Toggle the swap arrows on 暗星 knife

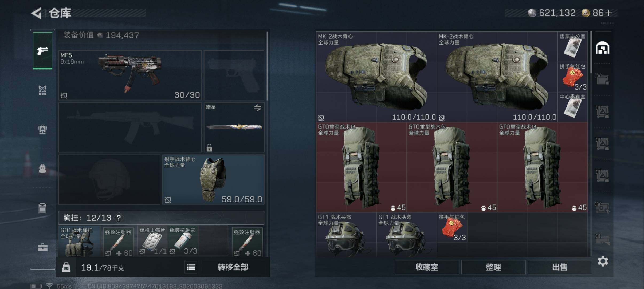tap(257, 108)
